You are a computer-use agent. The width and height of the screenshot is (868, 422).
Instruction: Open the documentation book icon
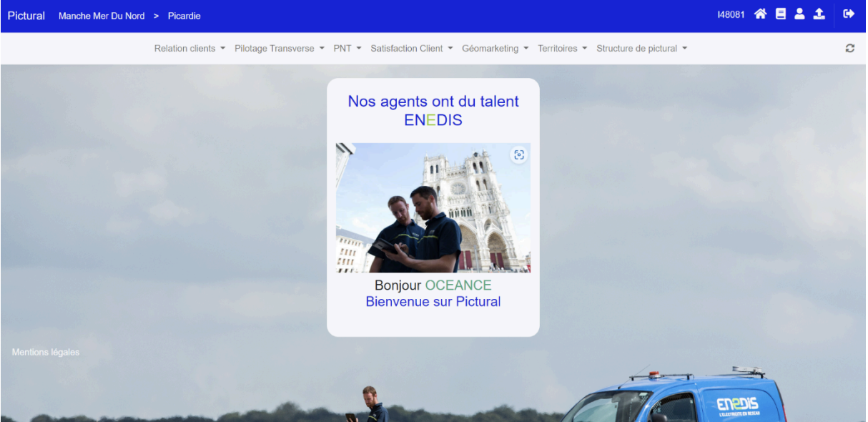[781, 14]
